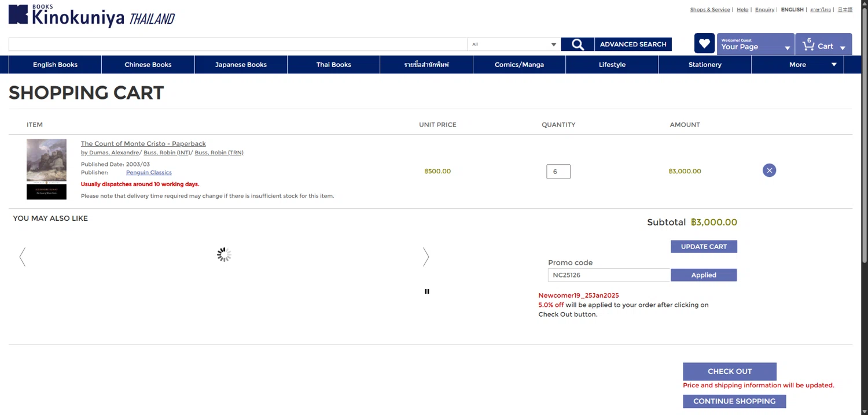This screenshot has width=868, height=415.
Task: Open the English Books menu
Action: tap(55, 65)
